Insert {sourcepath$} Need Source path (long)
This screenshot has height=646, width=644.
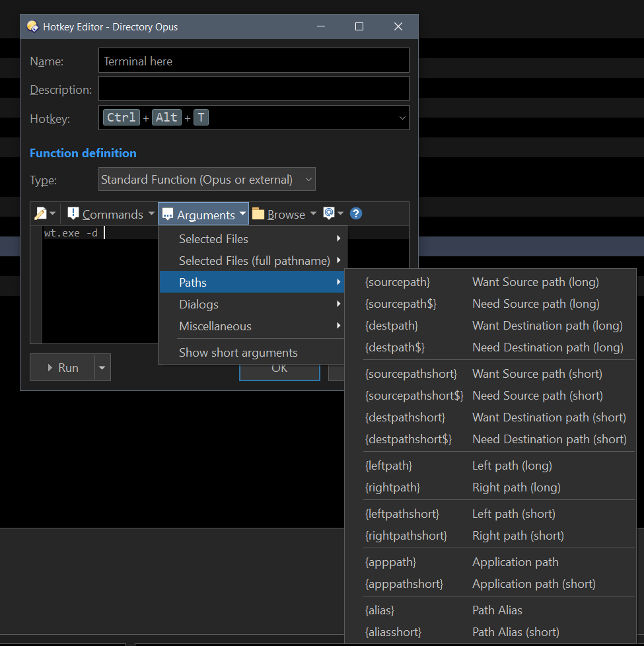click(490, 304)
